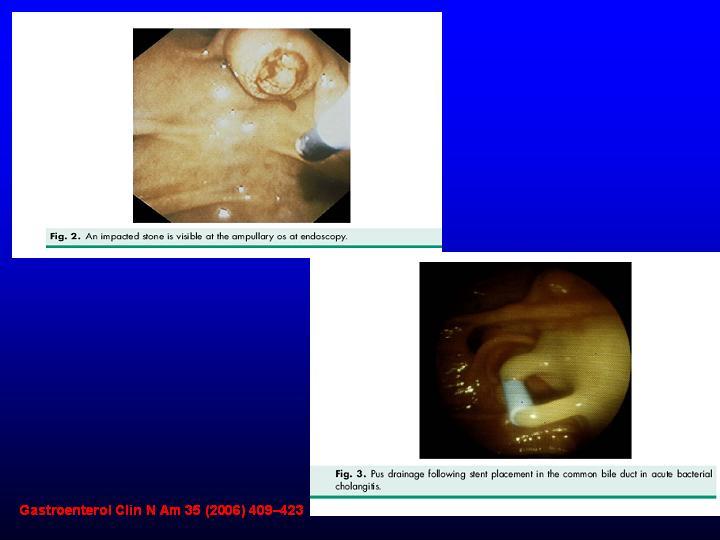
Task: Select the Fig. 3 caption about pus drainage
Action: 523,479
